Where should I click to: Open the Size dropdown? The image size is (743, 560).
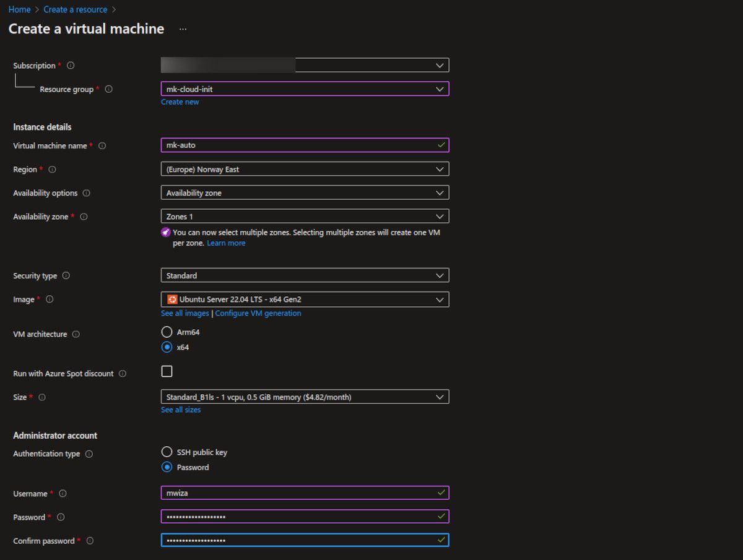[x=305, y=397]
